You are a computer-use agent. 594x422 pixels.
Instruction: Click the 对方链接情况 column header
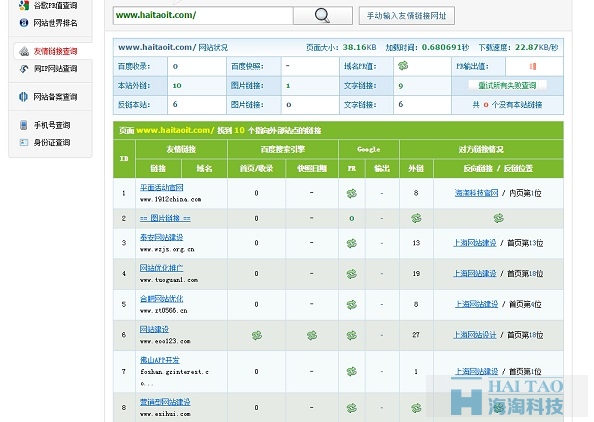click(x=481, y=149)
